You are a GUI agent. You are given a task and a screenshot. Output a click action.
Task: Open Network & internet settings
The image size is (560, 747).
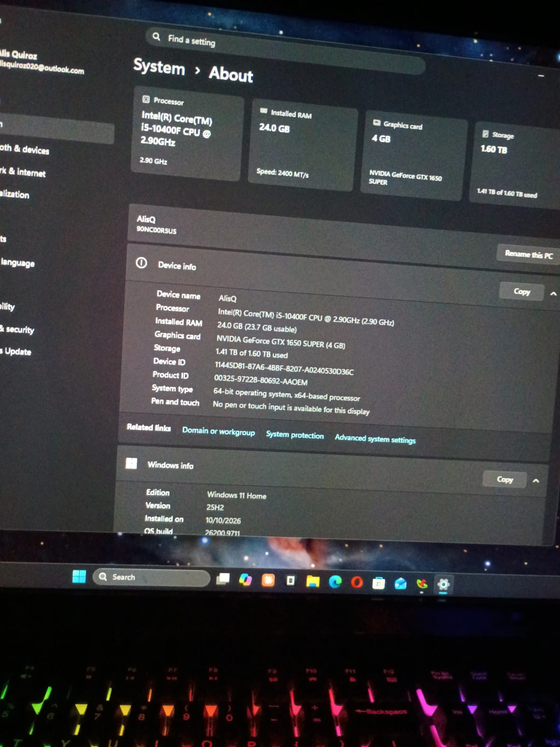pyautogui.click(x=22, y=172)
